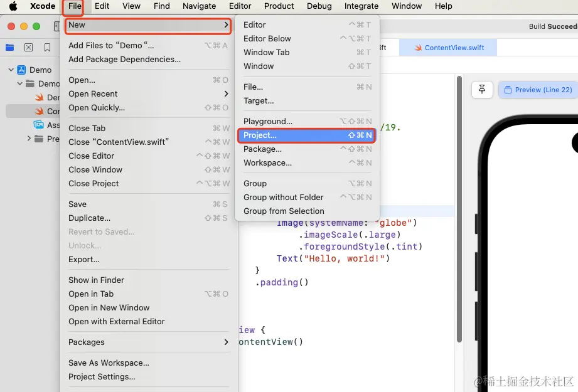This screenshot has width=578, height=392.
Task: Choose New Editor Below
Action: (x=307, y=38)
